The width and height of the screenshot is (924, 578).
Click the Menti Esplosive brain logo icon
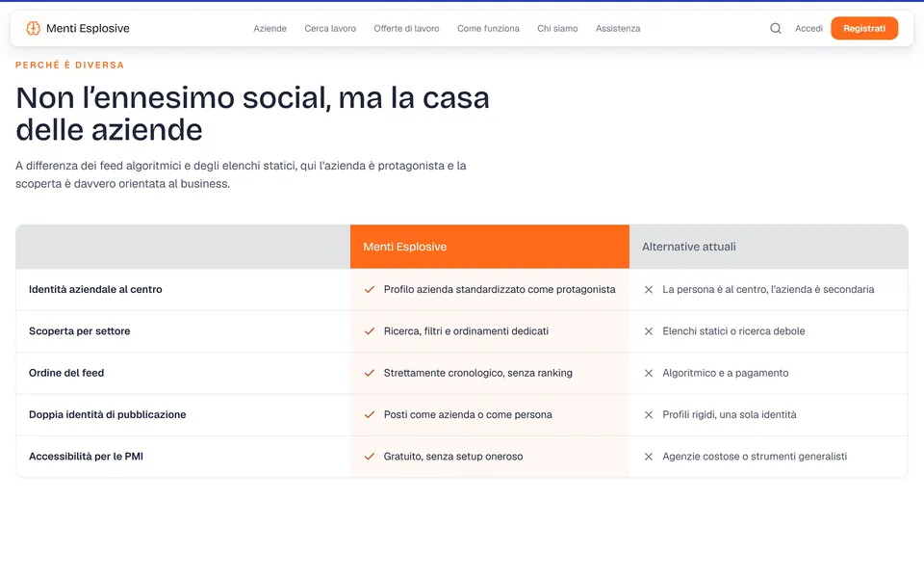(33, 28)
